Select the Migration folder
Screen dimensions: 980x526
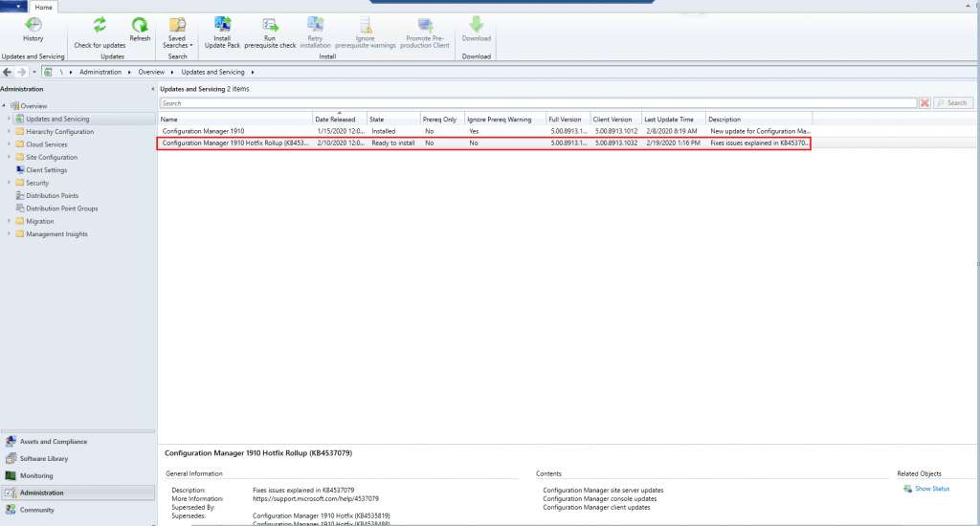[40, 221]
